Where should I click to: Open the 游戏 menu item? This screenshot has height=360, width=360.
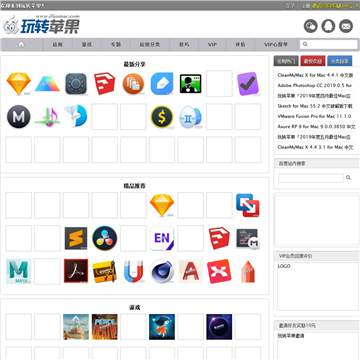(x=87, y=44)
